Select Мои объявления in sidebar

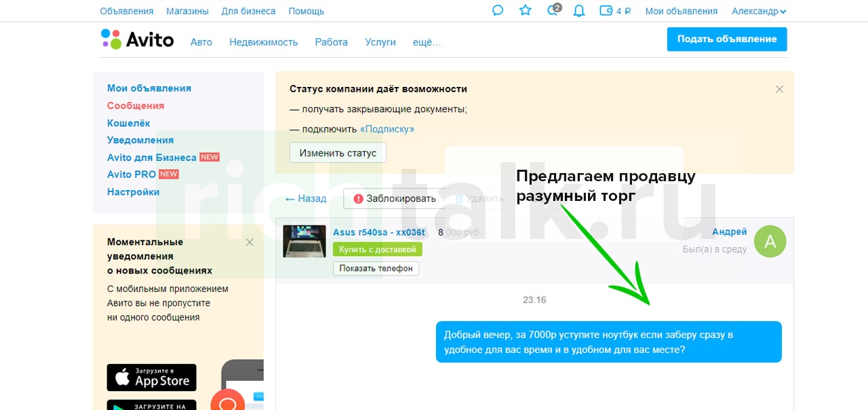click(149, 88)
